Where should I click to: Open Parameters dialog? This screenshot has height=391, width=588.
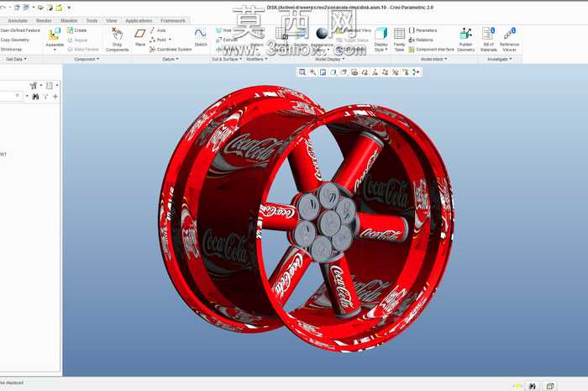coord(423,30)
